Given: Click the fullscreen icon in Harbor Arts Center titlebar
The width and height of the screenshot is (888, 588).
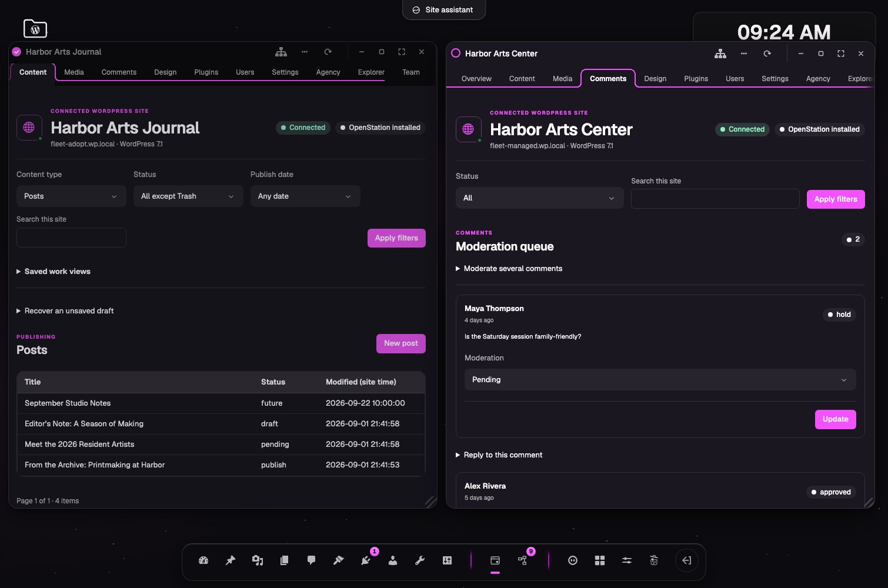Looking at the screenshot, I should click(x=841, y=54).
